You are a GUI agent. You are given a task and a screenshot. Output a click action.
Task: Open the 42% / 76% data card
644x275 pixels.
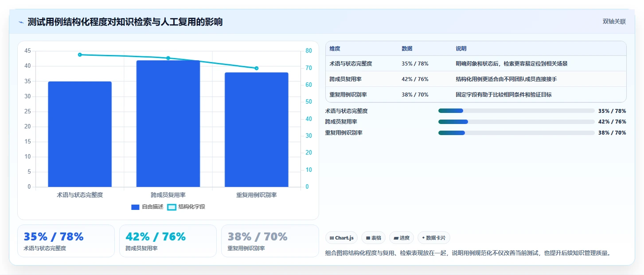coord(168,241)
